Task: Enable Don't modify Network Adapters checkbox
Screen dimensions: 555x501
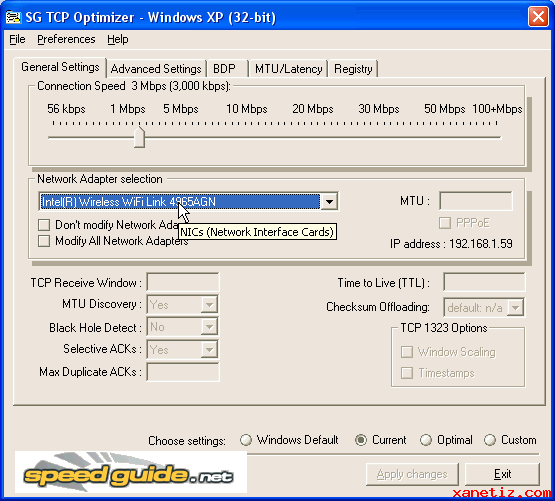Action: tap(44, 225)
